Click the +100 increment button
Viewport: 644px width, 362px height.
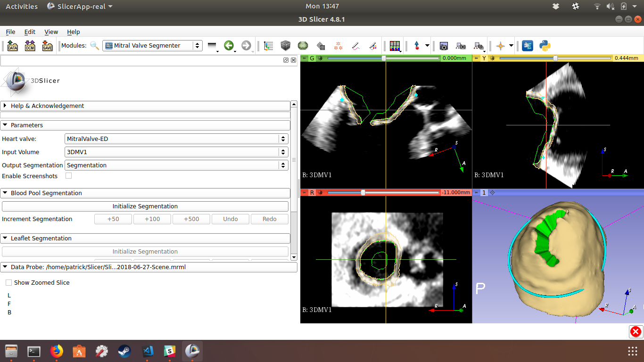(152, 219)
